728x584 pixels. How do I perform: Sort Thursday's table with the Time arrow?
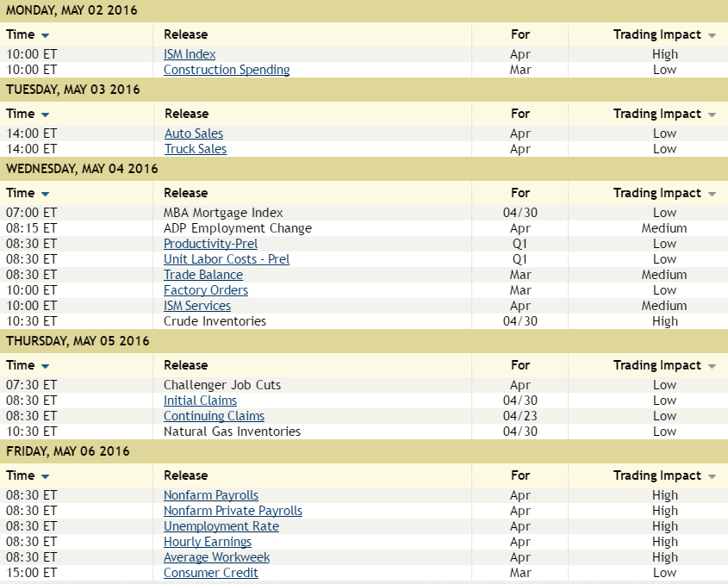point(45,366)
